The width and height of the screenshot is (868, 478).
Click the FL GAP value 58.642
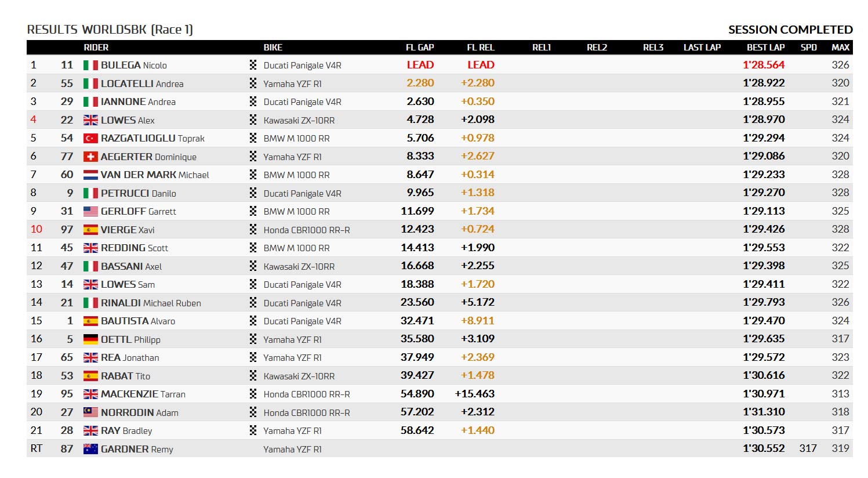417,430
